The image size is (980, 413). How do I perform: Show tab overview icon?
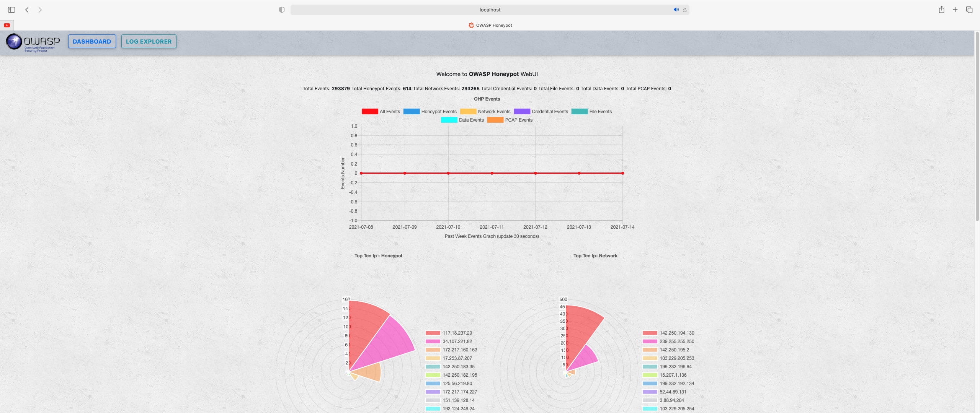pos(969,10)
